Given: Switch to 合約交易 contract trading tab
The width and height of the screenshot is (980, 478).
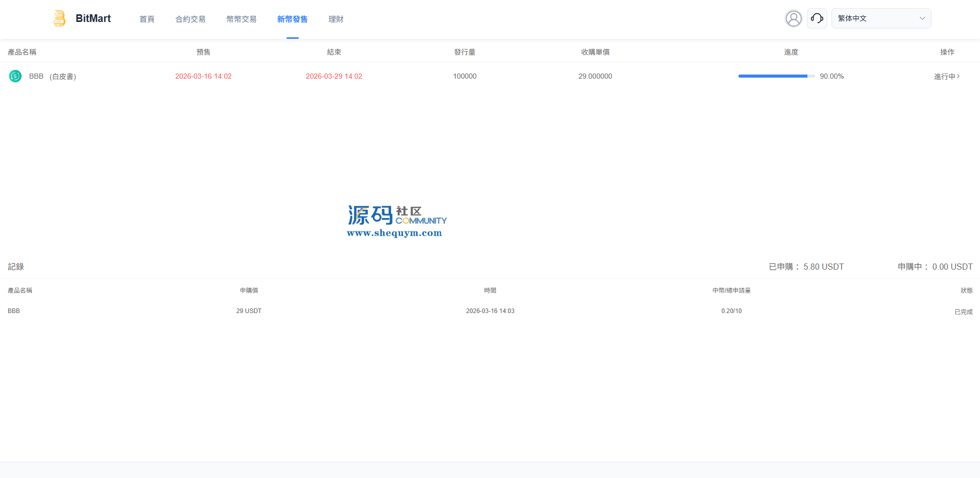Looking at the screenshot, I should 190,19.
